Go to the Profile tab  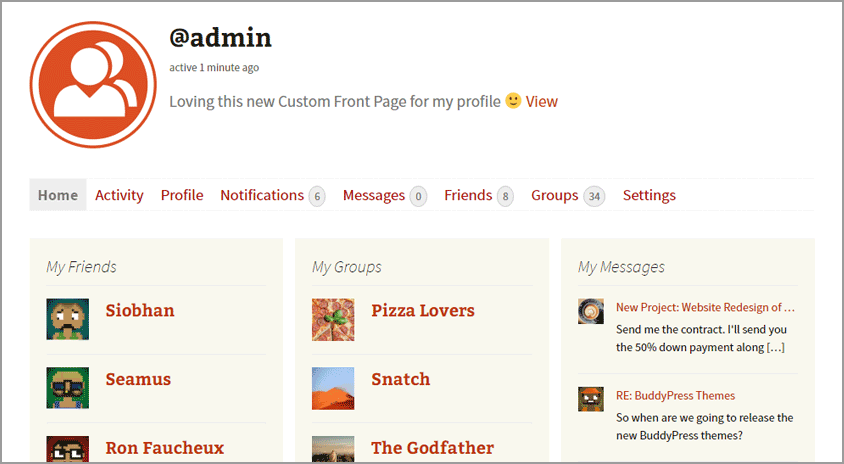tap(182, 195)
